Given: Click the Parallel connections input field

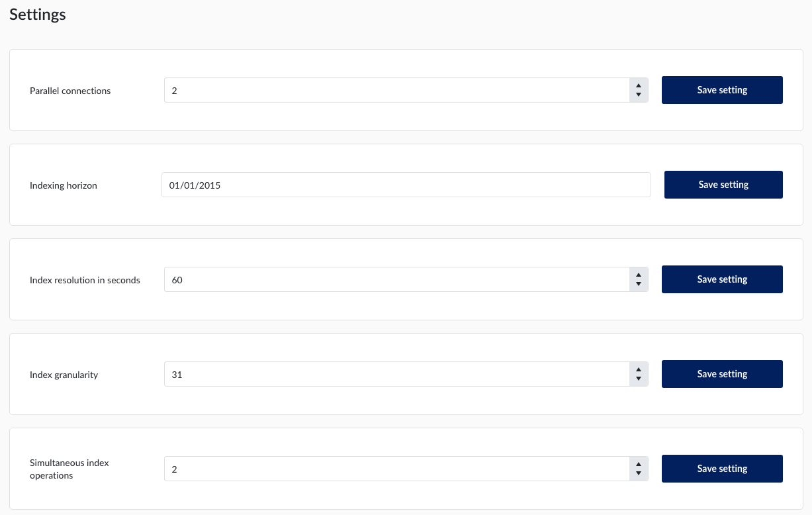Looking at the screenshot, I should pos(397,90).
